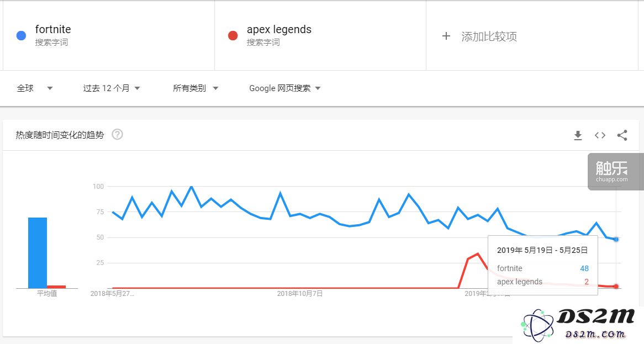
Task: Open the help question mark icon
Action: click(118, 134)
